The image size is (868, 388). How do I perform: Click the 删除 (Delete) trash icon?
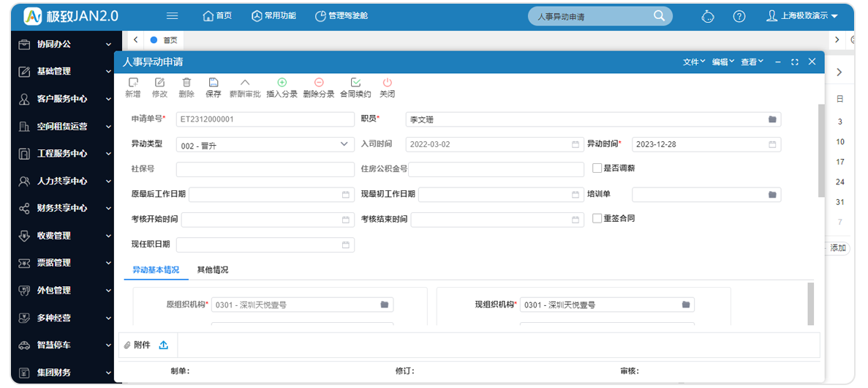[186, 83]
